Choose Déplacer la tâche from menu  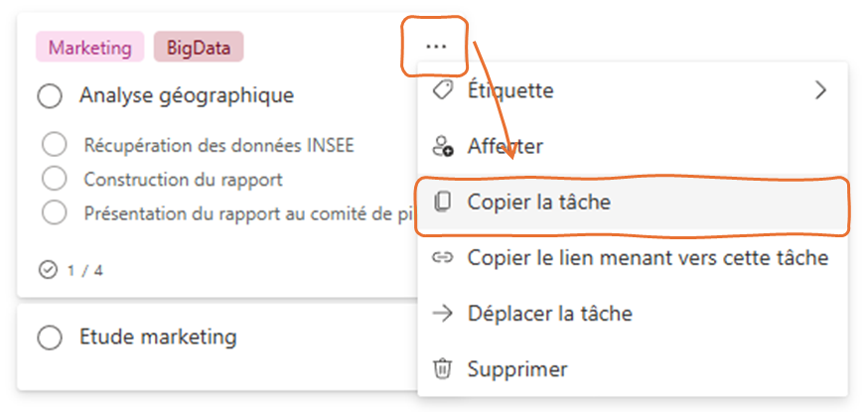(x=549, y=314)
